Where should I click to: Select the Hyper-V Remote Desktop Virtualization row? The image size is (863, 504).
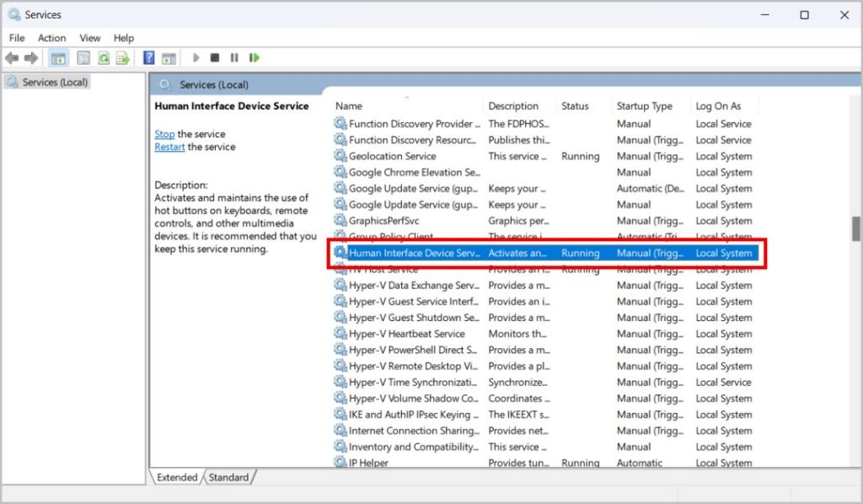click(x=545, y=366)
